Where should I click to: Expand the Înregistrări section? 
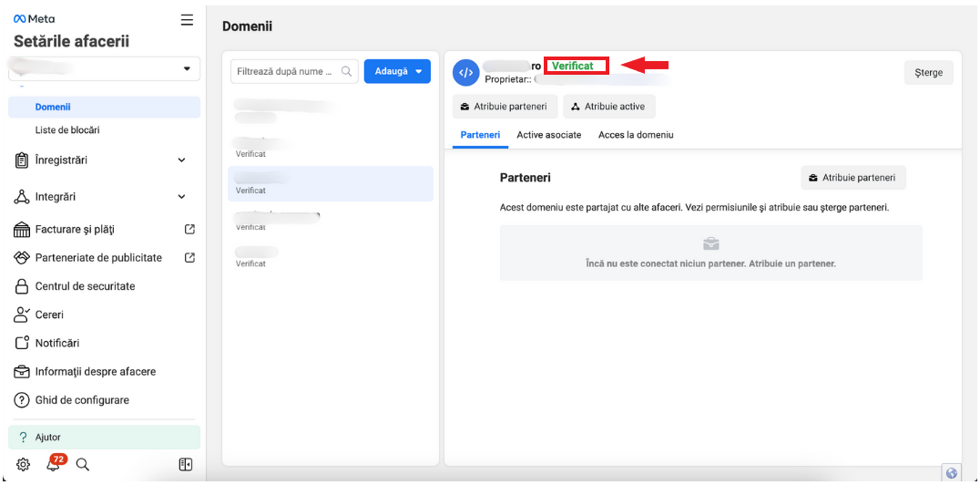coord(181,160)
